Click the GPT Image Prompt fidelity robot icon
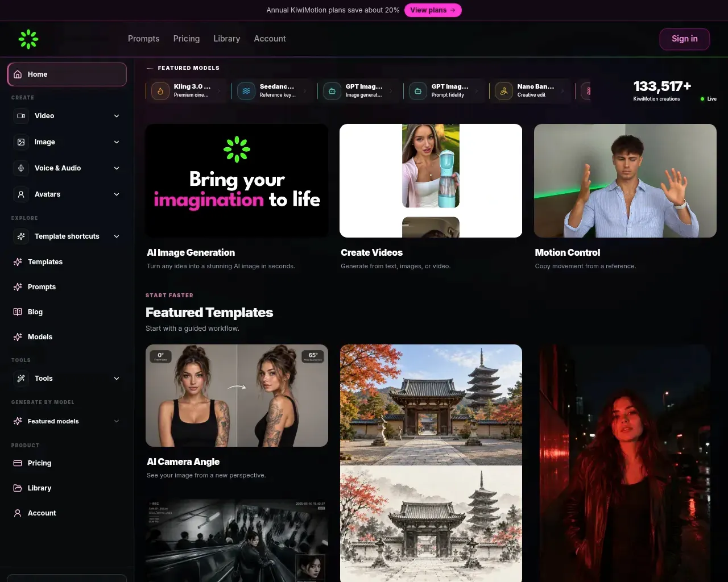728x582 pixels. tap(418, 91)
